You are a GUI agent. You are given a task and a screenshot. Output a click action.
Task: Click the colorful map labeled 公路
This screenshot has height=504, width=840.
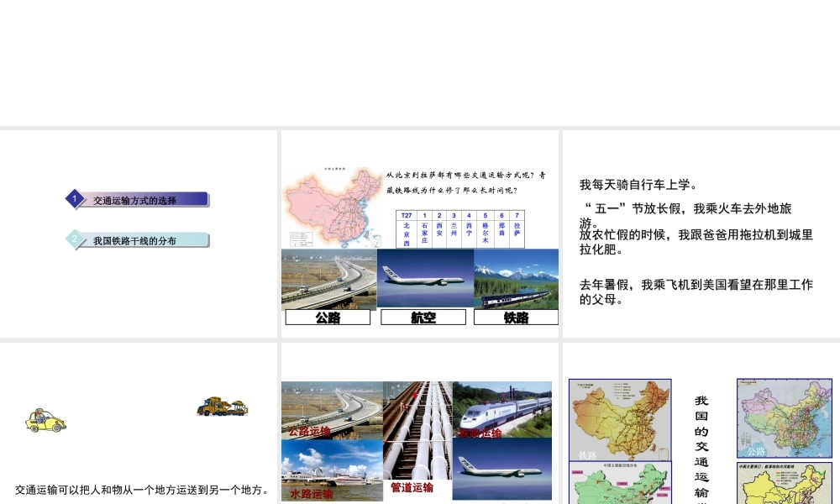[x=785, y=417]
